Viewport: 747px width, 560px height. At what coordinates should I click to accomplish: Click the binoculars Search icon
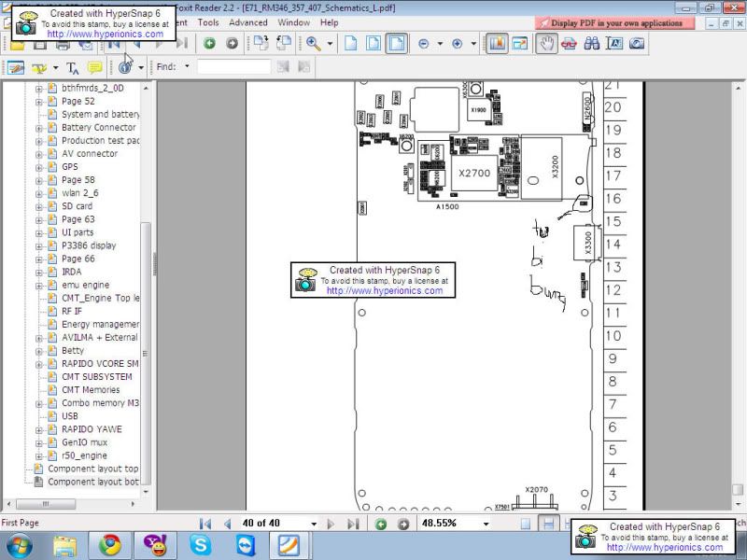tap(591, 43)
